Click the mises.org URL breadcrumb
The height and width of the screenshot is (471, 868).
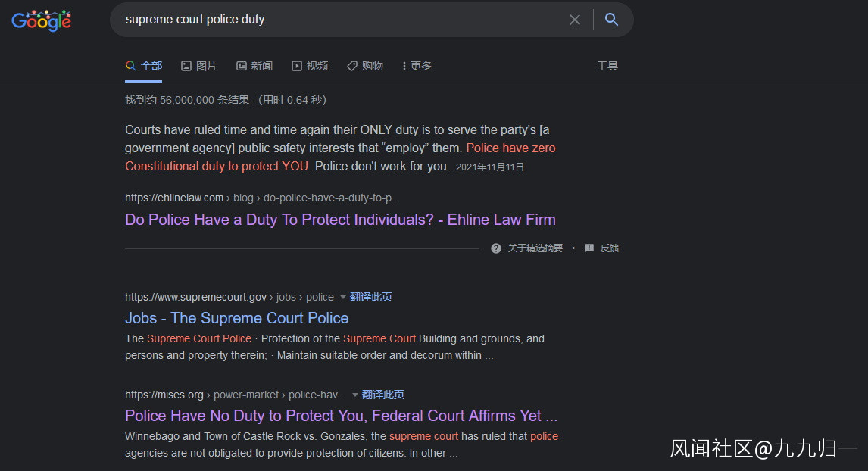pyautogui.click(x=236, y=395)
